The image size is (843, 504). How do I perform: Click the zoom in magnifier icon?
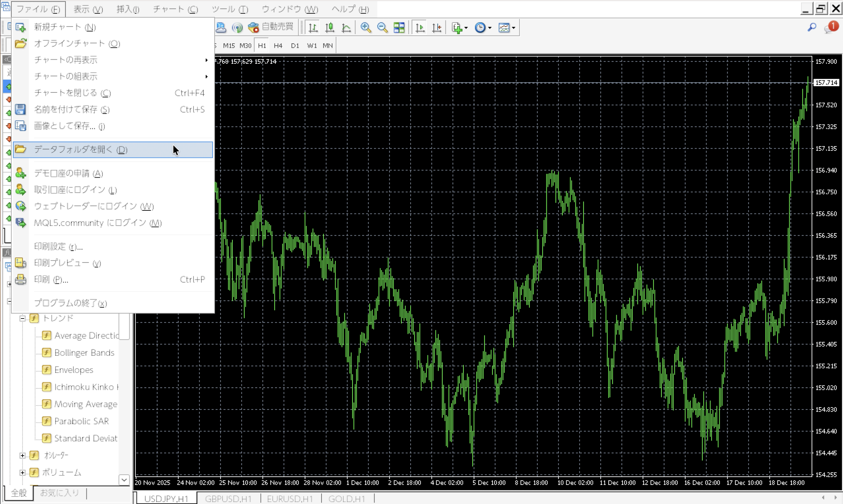(x=366, y=27)
